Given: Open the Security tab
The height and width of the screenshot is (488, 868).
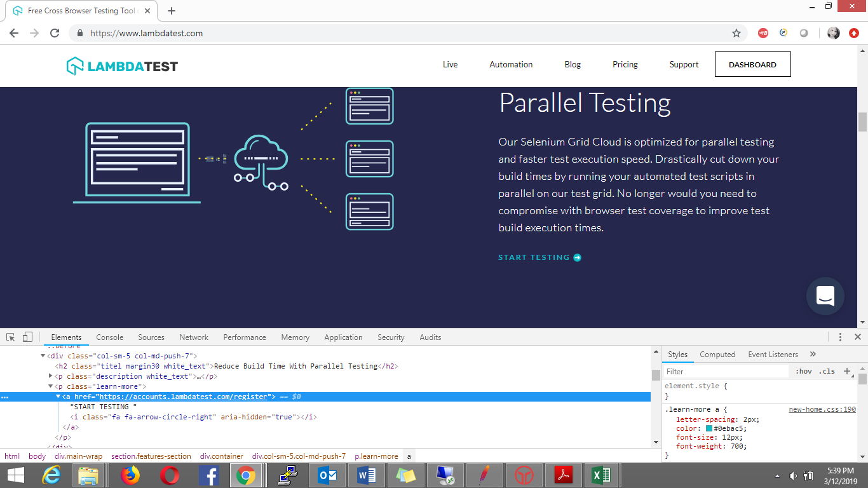Looking at the screenshot, I should (x=391, y=337).
